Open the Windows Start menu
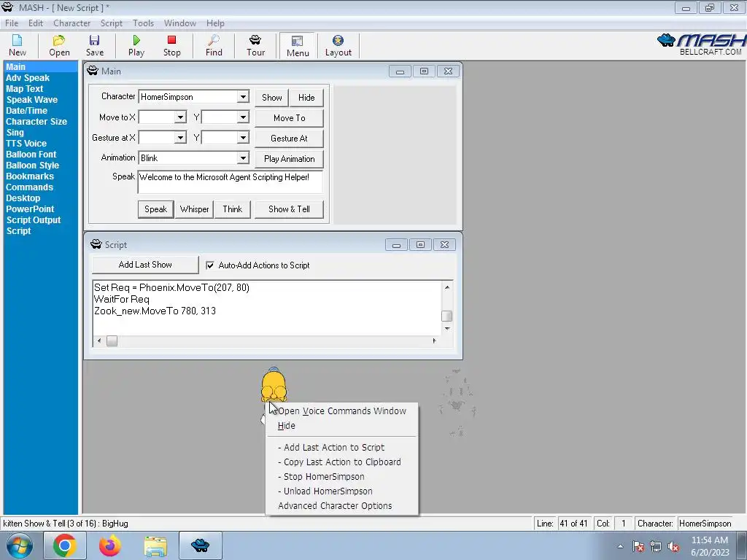 20,545
